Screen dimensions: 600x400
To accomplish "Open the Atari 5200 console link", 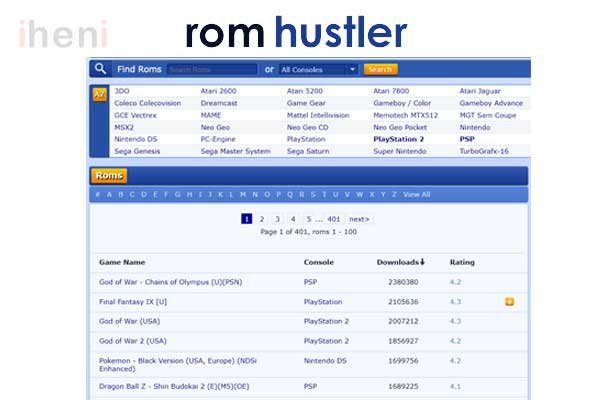I will [x=305, y=91].
